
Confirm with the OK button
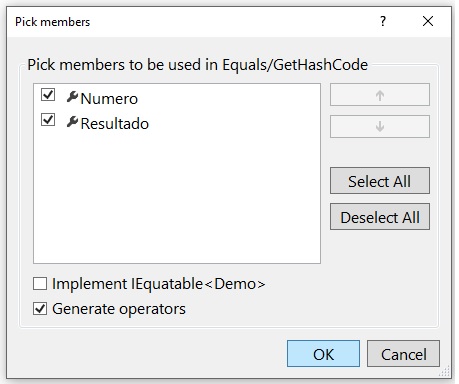point(323,354)
